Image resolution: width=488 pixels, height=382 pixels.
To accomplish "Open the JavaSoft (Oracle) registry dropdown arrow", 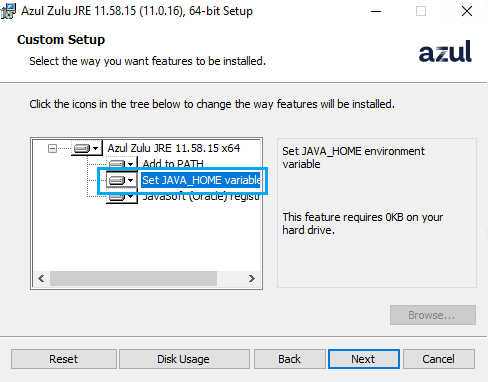I will tap(131, 197).
